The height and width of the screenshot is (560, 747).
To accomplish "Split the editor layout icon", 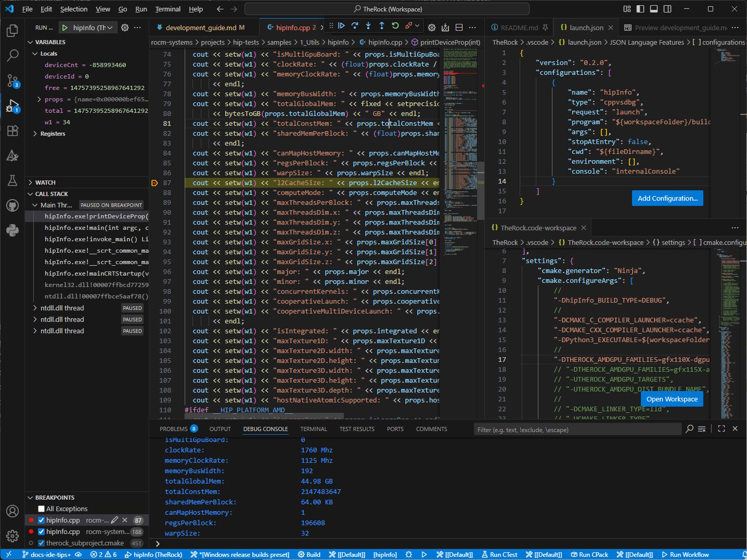I will pyautogui.click(x=459, y=28).
